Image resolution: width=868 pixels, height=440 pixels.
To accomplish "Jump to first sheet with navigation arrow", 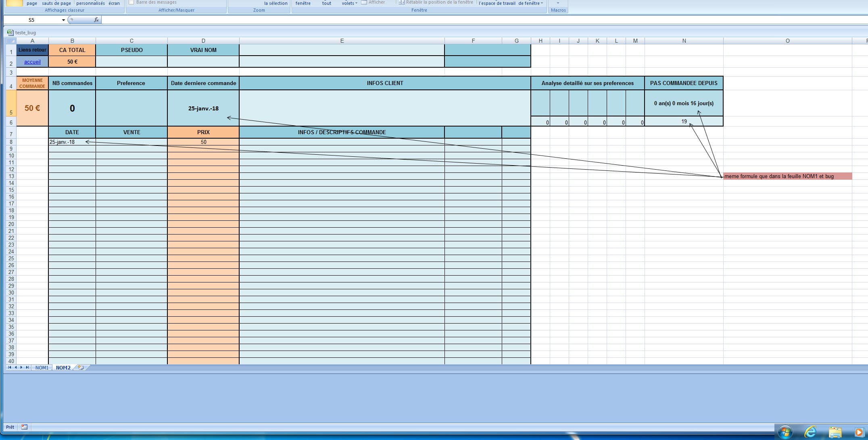I will 10,367.
